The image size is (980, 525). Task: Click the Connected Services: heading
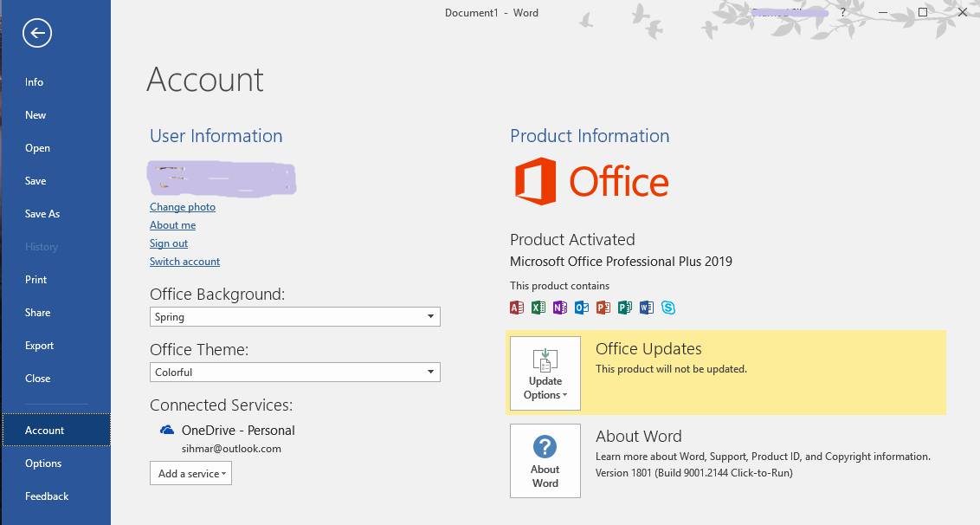[222, 405]
